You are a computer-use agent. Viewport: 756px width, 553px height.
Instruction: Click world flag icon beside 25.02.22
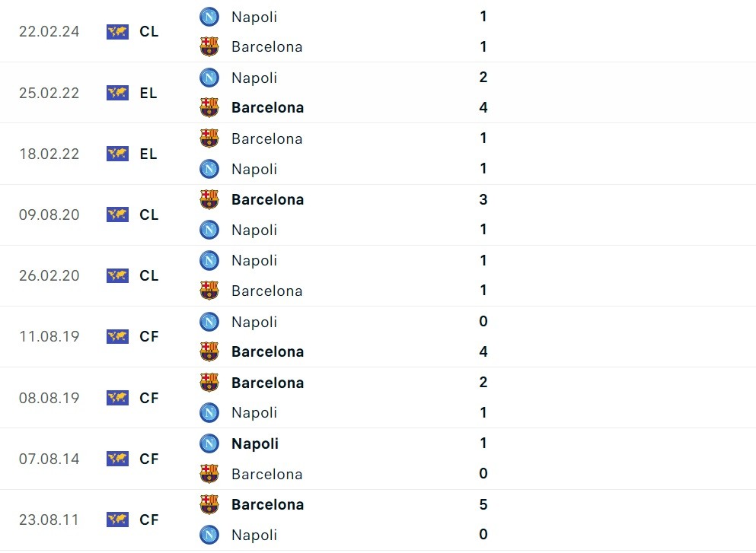click(117, 93)
